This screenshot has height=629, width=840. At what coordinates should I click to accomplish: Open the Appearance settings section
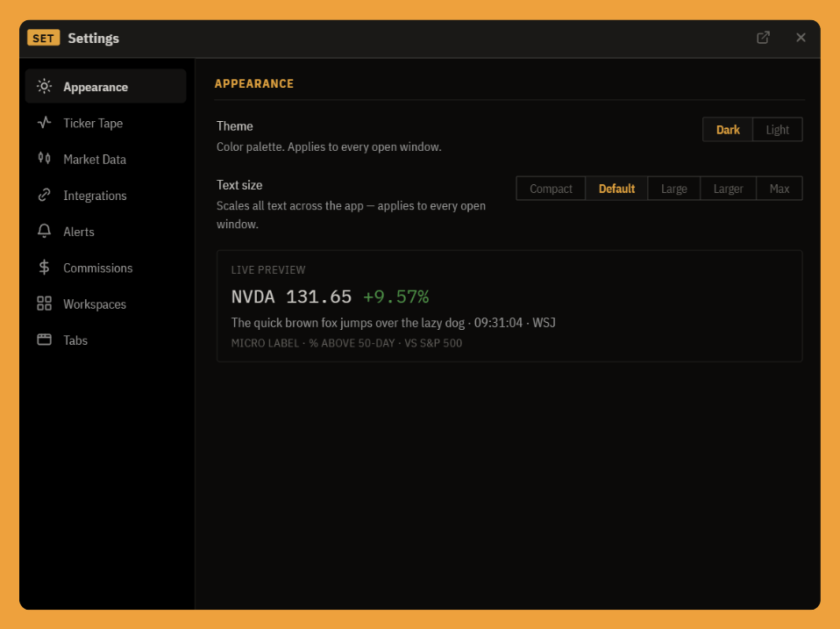(105, 86)
